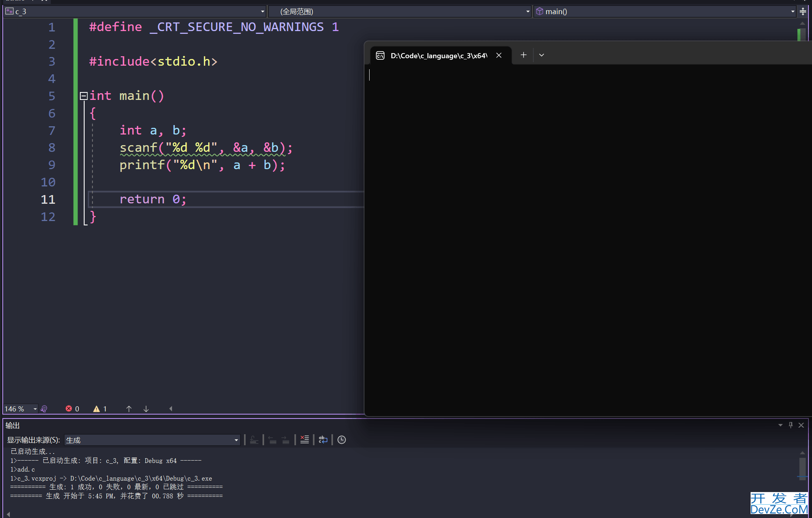Image resolution: width=812 pixels, height=518 pixels.
Task: Click the return 0; code line
Action: 153,199
